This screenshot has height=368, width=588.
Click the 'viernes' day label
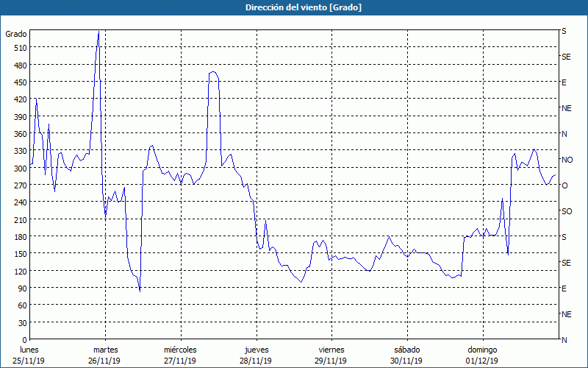[x=331, y=350]
